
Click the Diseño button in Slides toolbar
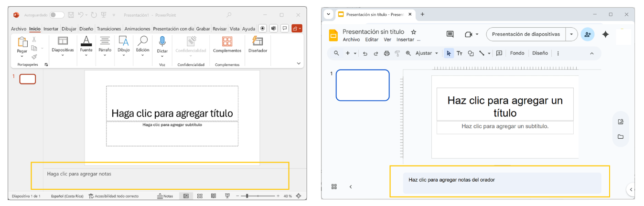tap(540, 53)
